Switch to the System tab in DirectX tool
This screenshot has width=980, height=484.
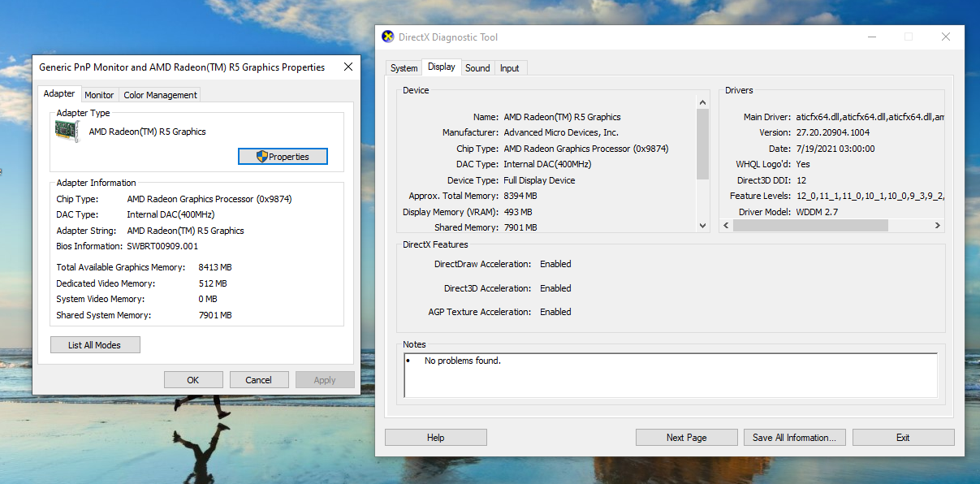click(404, 68)
